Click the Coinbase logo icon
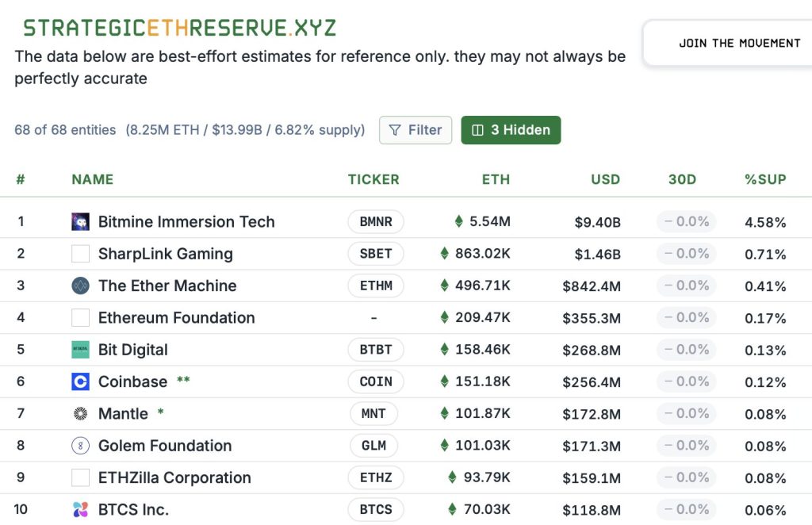 80,381
